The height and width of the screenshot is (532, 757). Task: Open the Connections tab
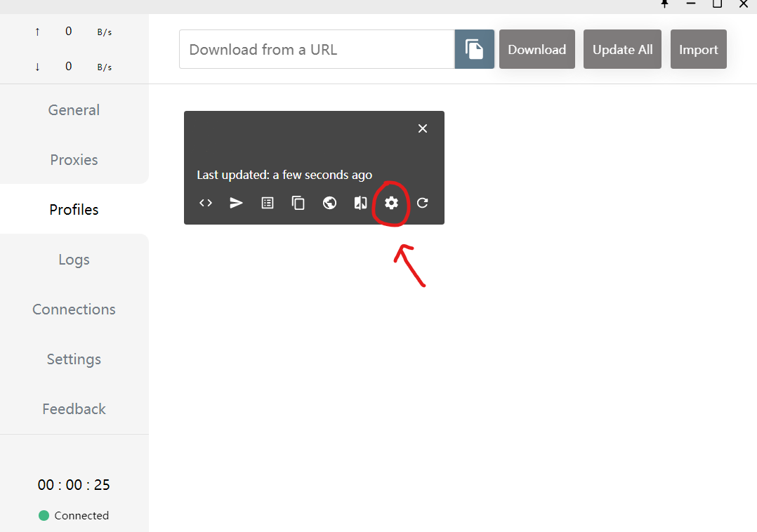[x=74, y=310]
